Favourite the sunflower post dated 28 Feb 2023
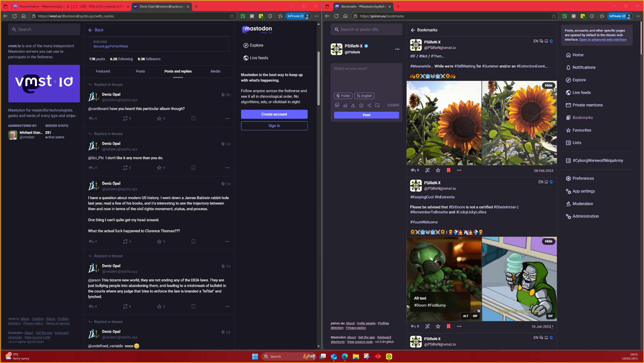 click(438, 170)
